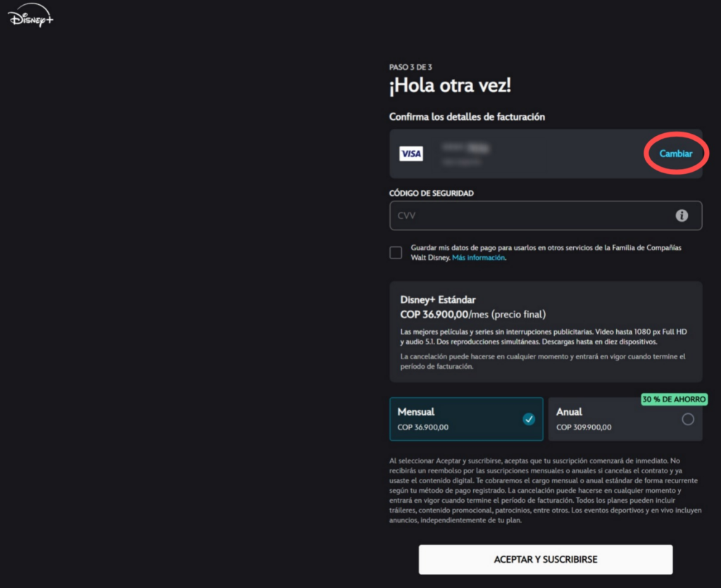Select the Anual plan radio button
Screen dimensions: 721x588
click(688, 419)
